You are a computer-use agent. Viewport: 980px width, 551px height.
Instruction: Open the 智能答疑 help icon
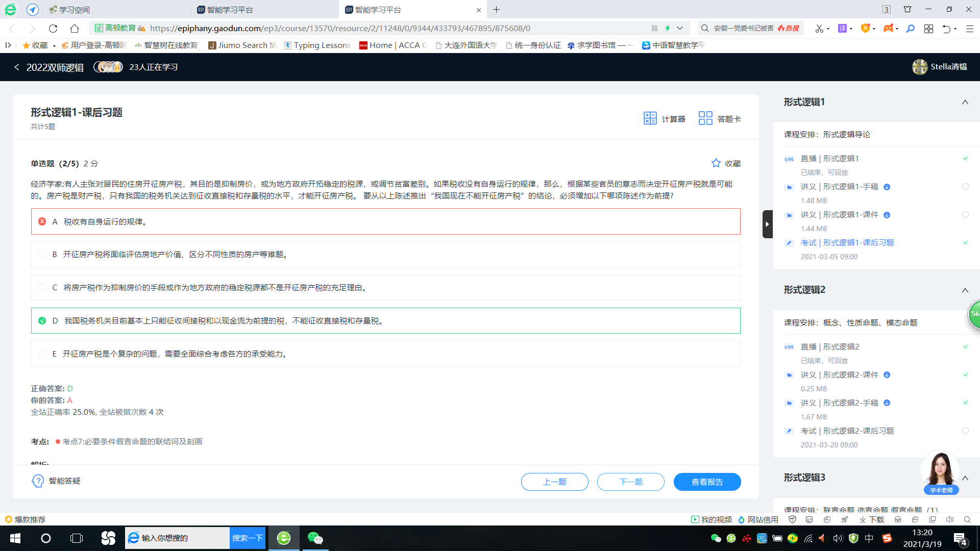tap(38, 481)
